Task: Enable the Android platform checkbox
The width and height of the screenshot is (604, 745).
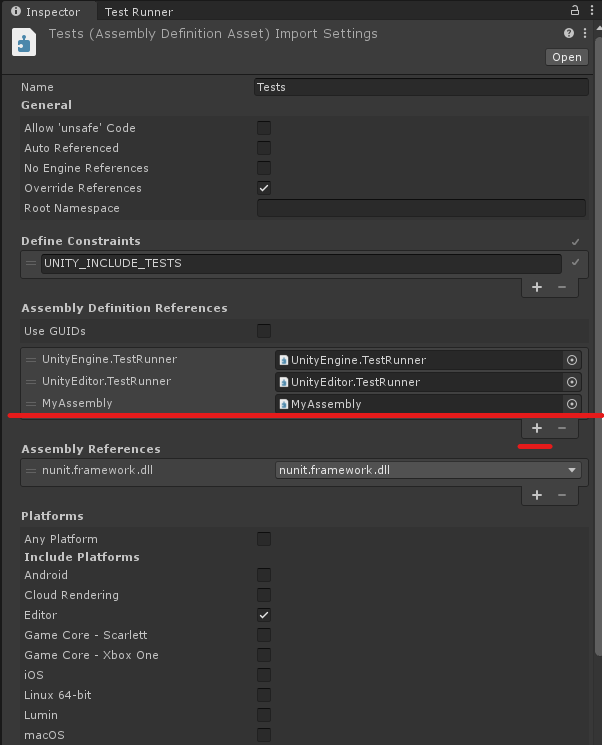Action: (264, 575)
